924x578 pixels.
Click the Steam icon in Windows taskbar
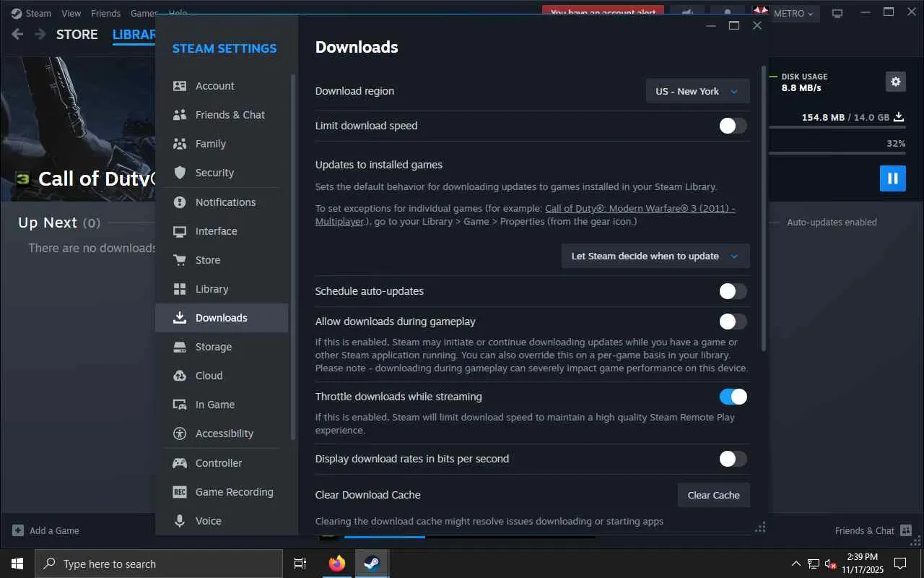(x=372, y=564)
